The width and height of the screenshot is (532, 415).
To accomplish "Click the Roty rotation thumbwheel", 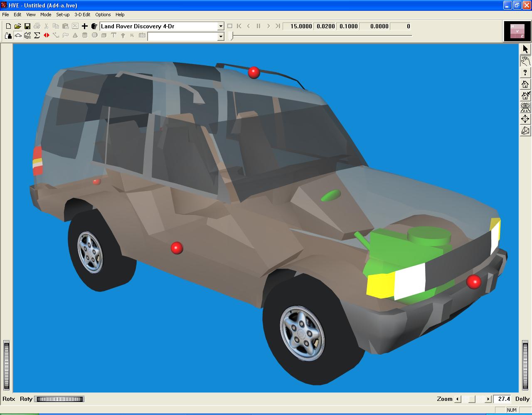I will click(x=59, y=399).
